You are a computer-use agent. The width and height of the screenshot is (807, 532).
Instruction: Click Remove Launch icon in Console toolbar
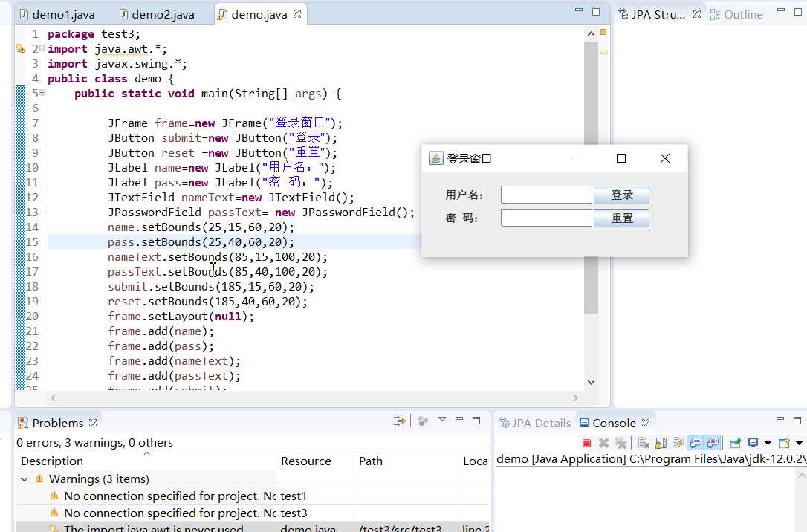tap(603, 443)
